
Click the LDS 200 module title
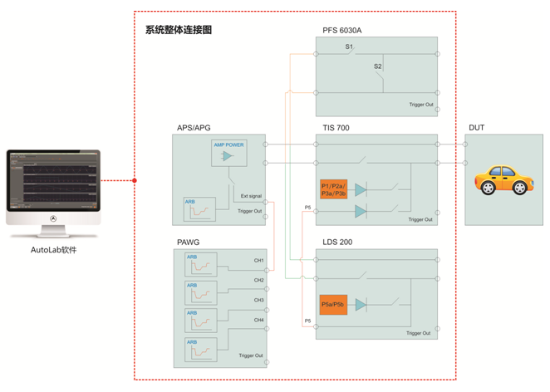(336, 243)
